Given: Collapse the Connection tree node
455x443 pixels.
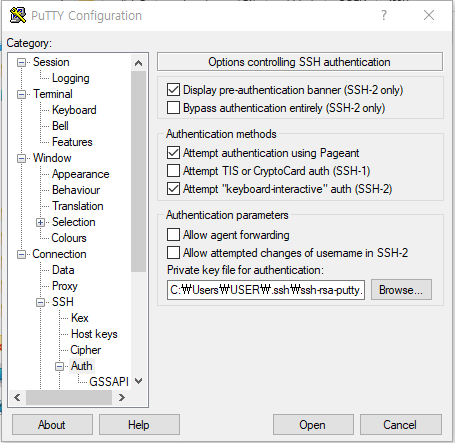Looking at the screenshot, I should (21, 254).
